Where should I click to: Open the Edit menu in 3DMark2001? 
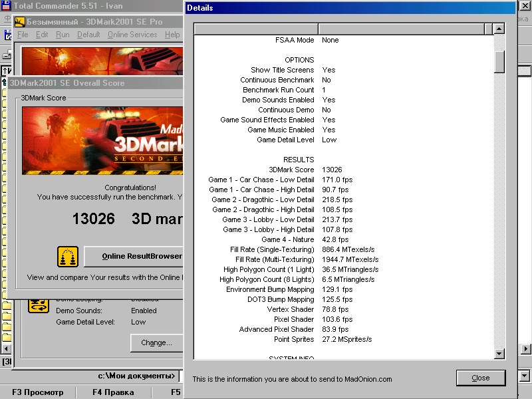coord(42,35)
